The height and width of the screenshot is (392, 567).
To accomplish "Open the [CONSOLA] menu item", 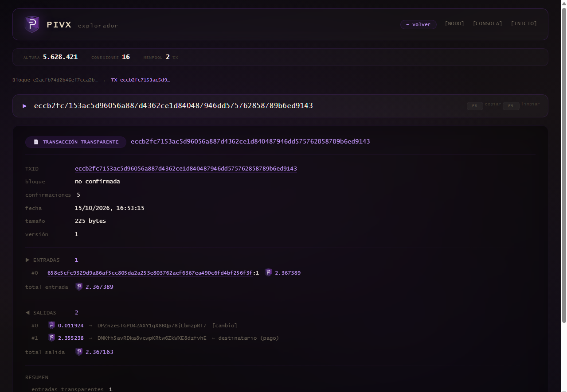I will pos(488,23).
